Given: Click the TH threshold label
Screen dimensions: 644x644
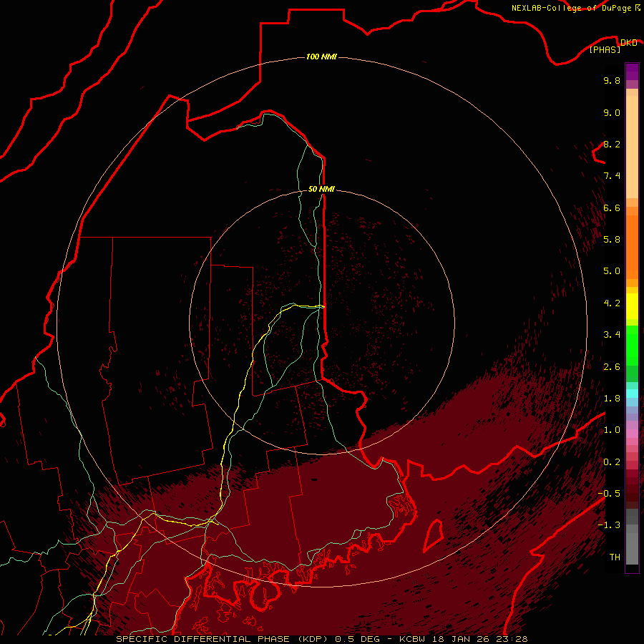Looking at the screenshot, I should pos(615,557).
